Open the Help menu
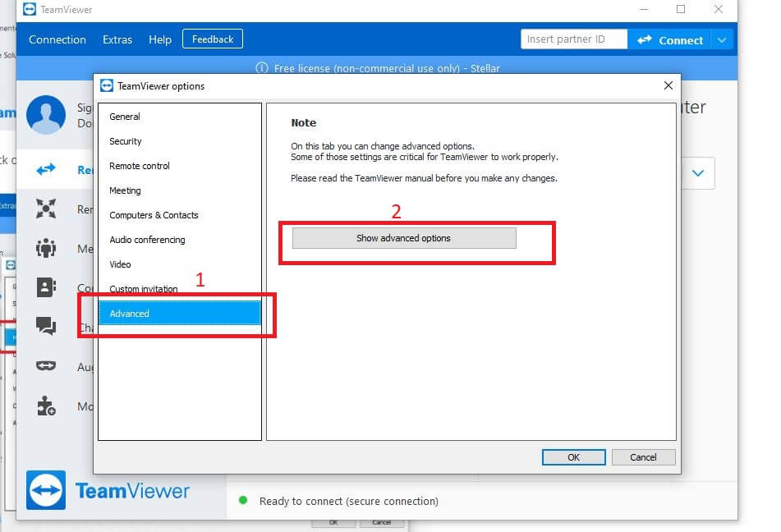This screenshot has height=532, width=781. [x=160, y=39]
